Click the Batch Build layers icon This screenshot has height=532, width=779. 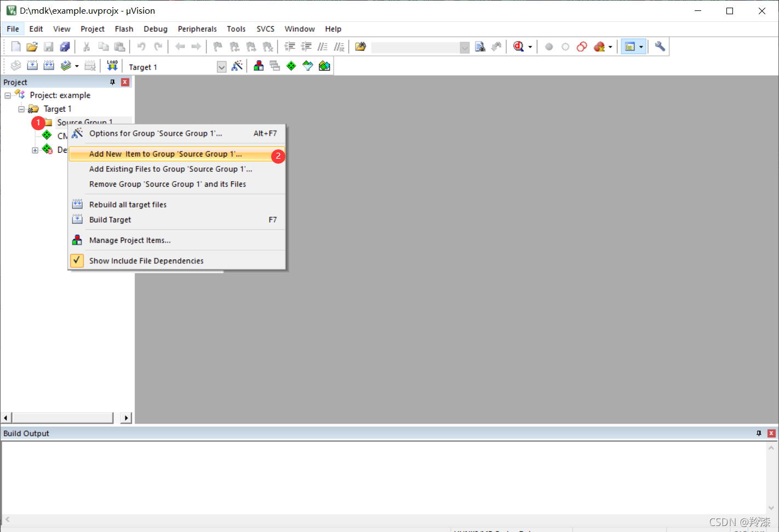point(66,66)
